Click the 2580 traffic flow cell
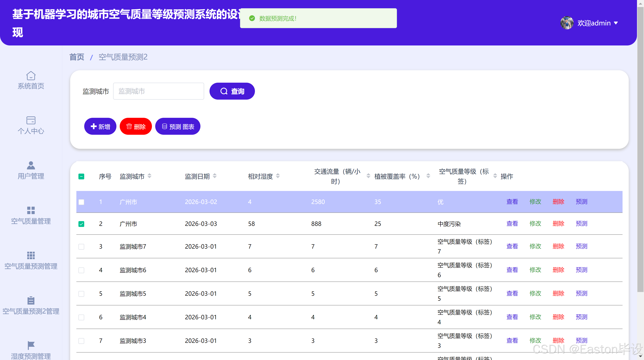This screenshot has height=360, width=644. tap(318, 202)
